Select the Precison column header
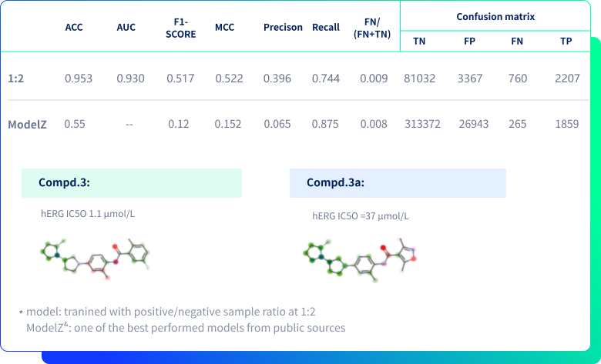Viewport: 601px width, 364px height. [283, 28]
